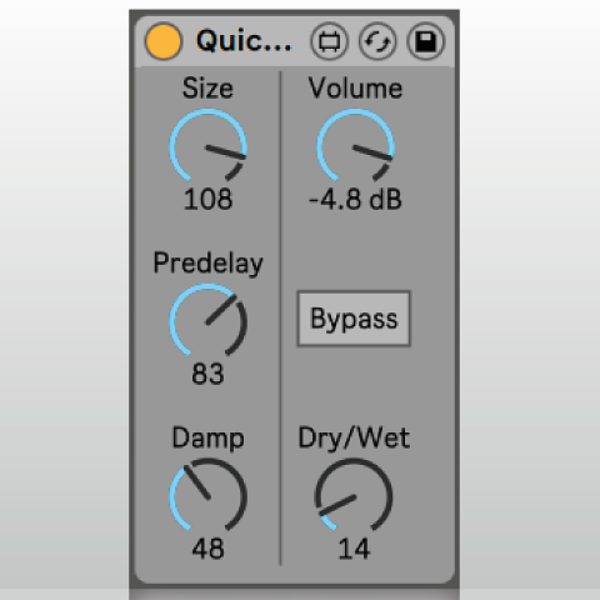600x600 pixels.
Task: Click the Predelay parameter label
Action: click(x=208, y=263)
